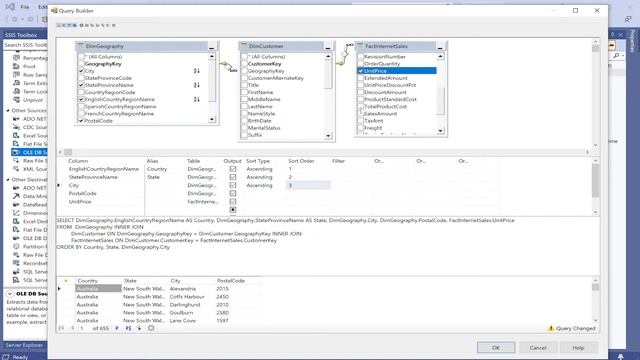Check SalesAmount in FactInternetSales
The width and height of the screenshot is (640, 360).
tap(360, 113)
